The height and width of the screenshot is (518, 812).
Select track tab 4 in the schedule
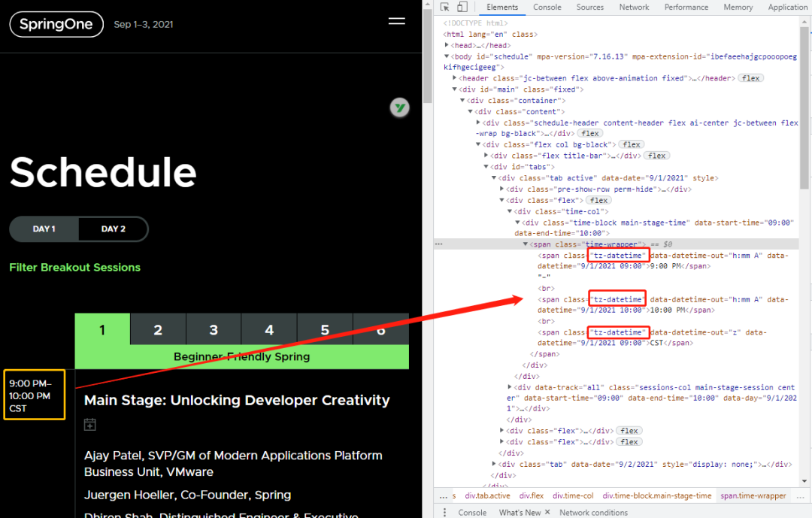(x=269, y=329)
